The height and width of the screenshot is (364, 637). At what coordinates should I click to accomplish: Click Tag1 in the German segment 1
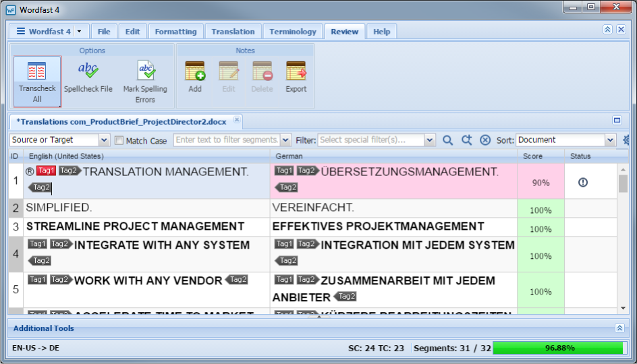coord(284,171)
